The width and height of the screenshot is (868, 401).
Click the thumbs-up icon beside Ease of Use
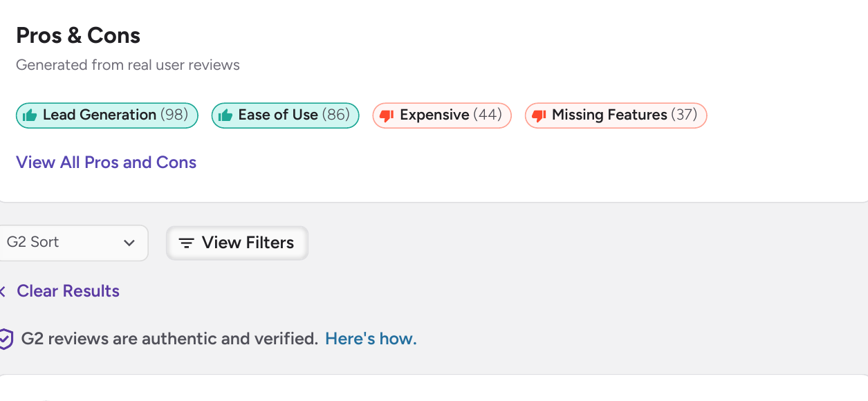coord(225,115)
